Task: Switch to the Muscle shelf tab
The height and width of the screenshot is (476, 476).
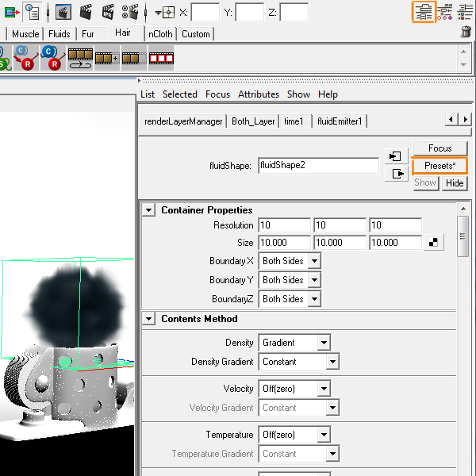Action: point(25,33)
